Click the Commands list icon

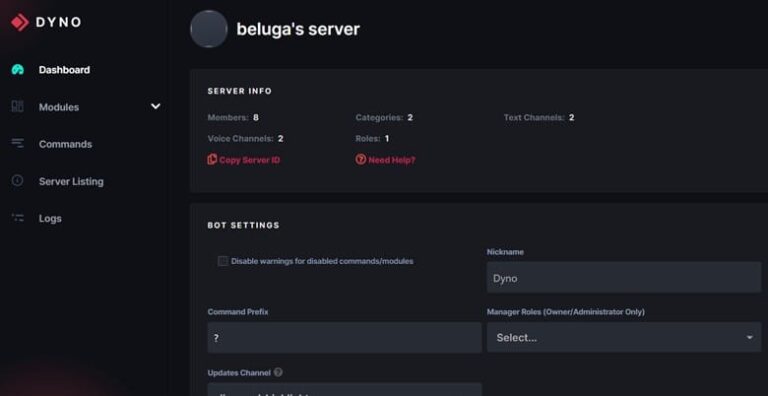tap(18, 143)
